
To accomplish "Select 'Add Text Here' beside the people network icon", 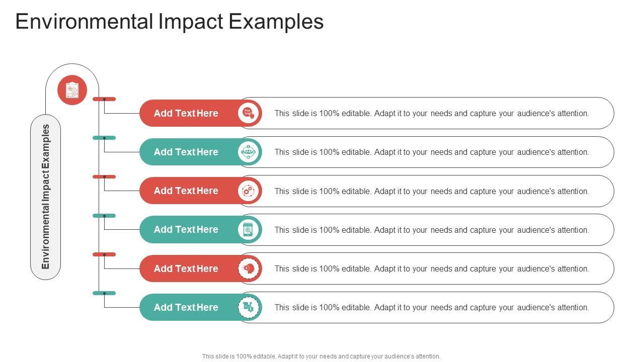I will [186, 152].
